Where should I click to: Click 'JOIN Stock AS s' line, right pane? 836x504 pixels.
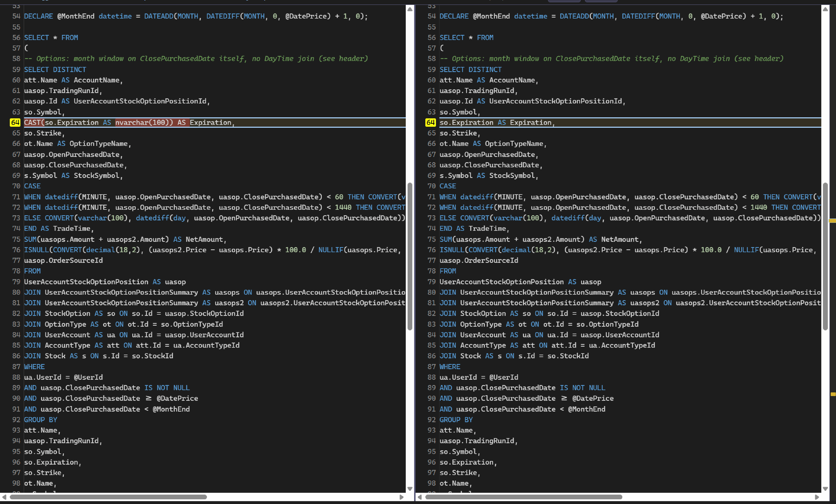[514, 356]
